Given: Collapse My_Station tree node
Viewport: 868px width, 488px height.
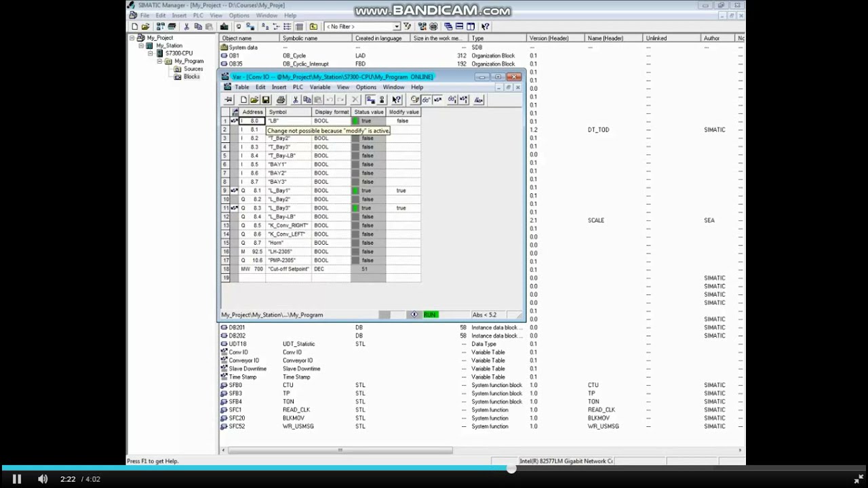Looking at the screenshot, I should (x=142, y=45).
